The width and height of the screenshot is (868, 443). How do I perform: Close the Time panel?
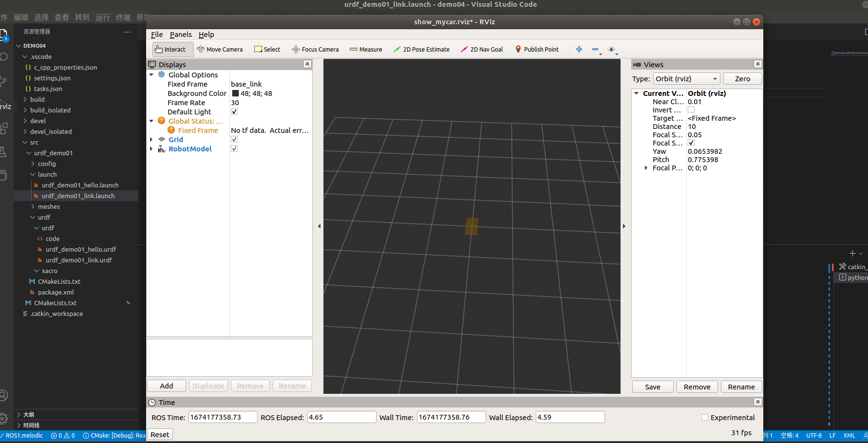pyautogui.click(x=758, y=402)
